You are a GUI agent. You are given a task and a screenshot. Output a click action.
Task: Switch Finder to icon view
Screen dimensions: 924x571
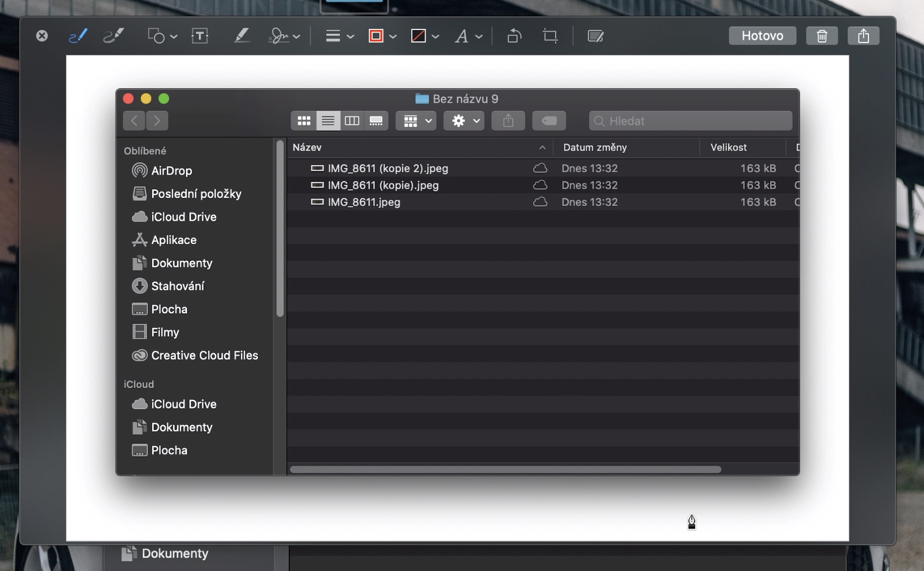tap(303, 120)
